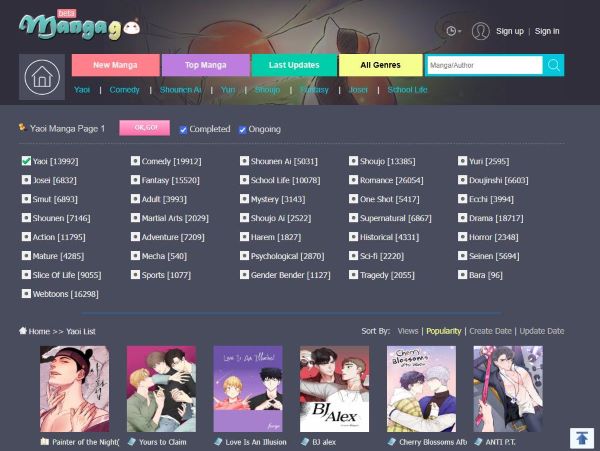The height and width of the screenshot is (451, 600).
Task: Toggle the Slice Of Life checkbox
Action: [26, 274]
